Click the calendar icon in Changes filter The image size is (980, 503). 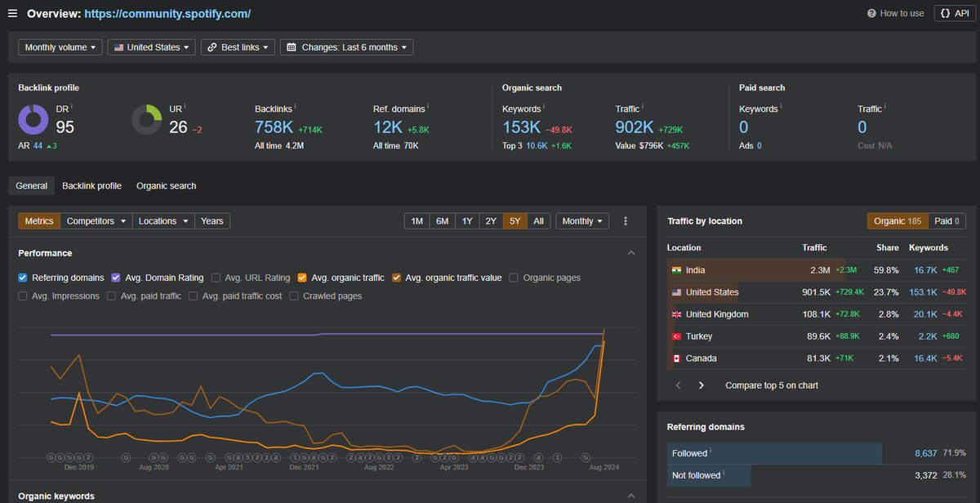click(x=292, y=47)
